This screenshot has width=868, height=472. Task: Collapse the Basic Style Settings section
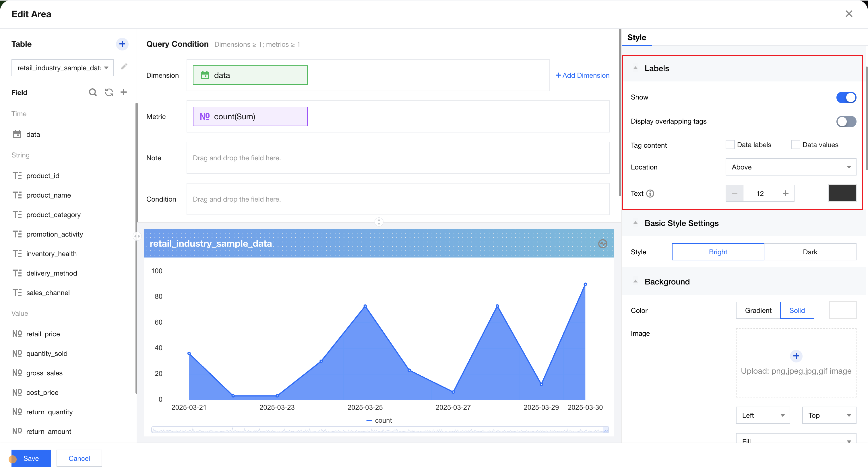(x=635, y=223)
